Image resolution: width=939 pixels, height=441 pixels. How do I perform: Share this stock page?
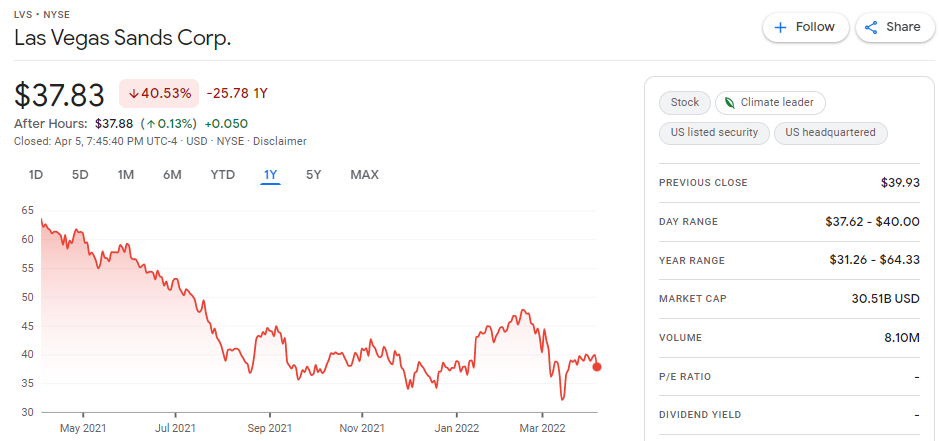pyautogui.click(x=895, y=28)
